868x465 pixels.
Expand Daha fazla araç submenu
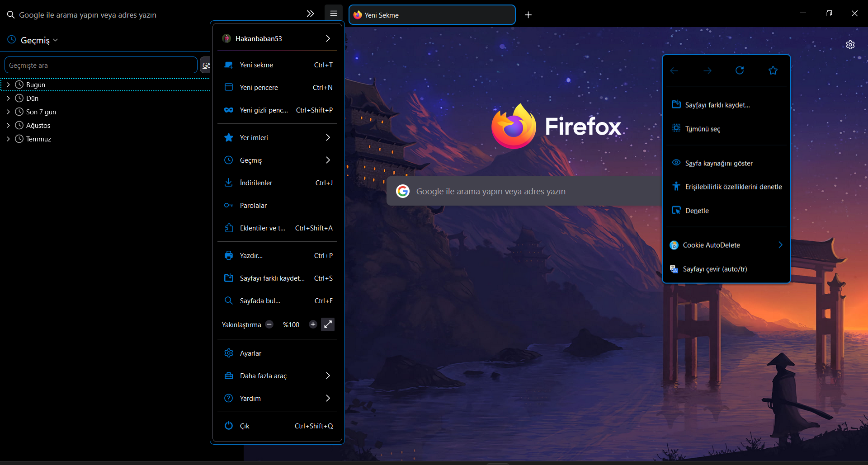point(277,376)
